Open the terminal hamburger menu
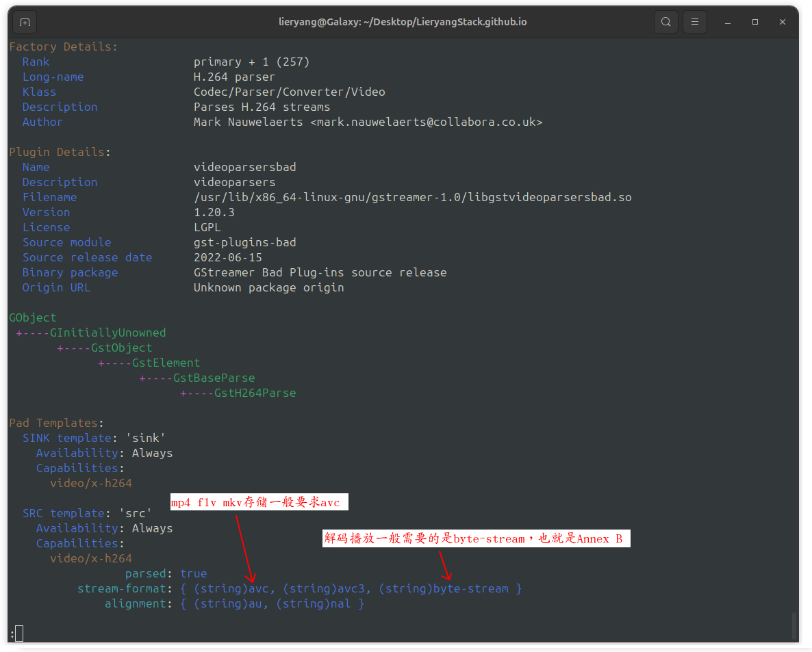 (695, 23)
